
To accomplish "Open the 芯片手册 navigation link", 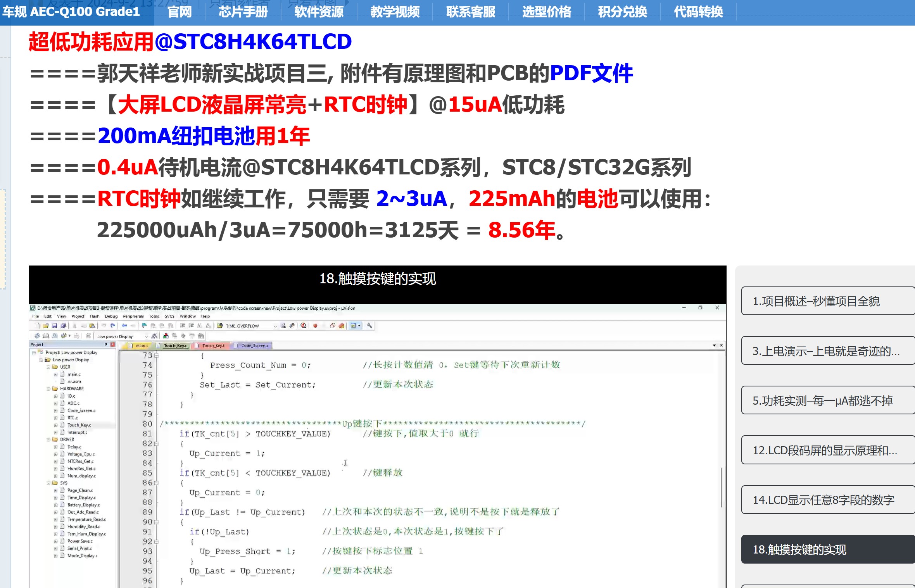I will pyautogui.click(x=243, y=12).
